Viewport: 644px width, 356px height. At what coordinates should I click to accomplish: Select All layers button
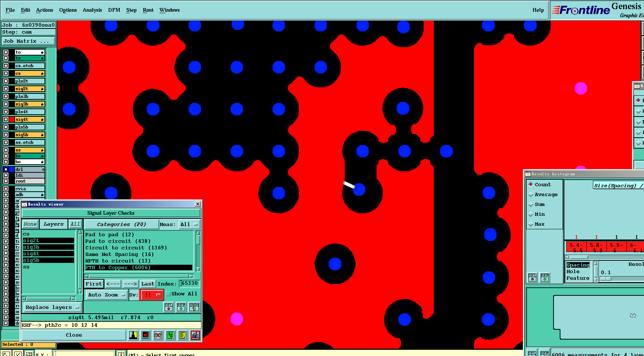click(75, 224)
